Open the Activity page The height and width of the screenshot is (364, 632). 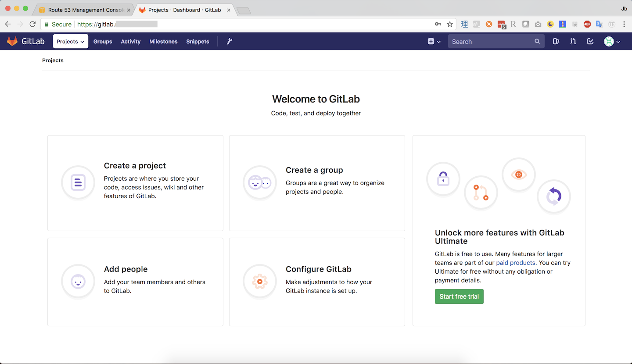pos(131,41)
